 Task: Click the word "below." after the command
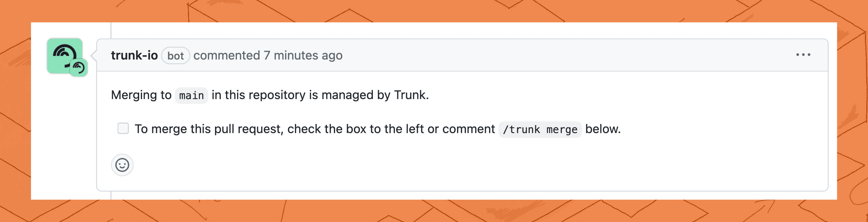coord(602,129)
